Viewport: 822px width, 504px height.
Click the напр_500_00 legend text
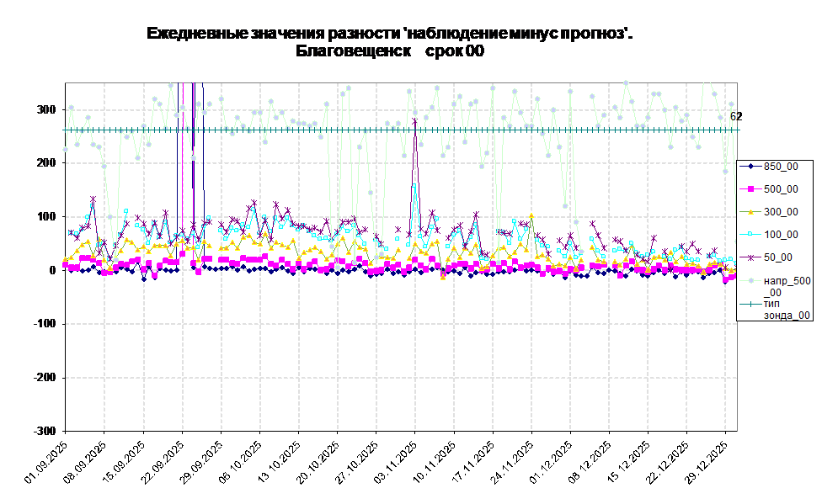tap(787, 286)
